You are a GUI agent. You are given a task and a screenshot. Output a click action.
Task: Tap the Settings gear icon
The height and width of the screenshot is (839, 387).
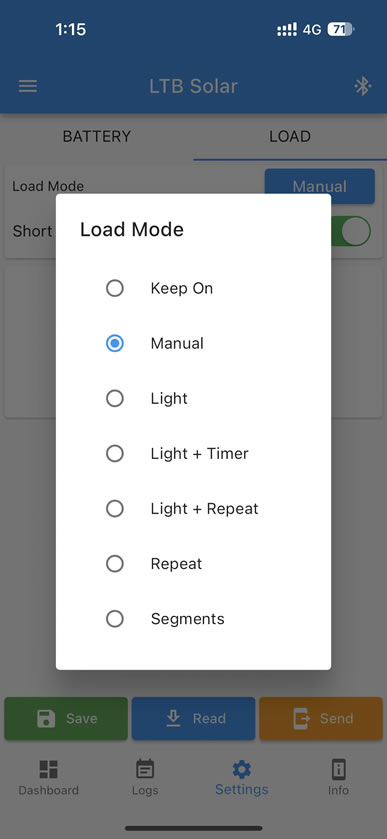tap(241, 769)
